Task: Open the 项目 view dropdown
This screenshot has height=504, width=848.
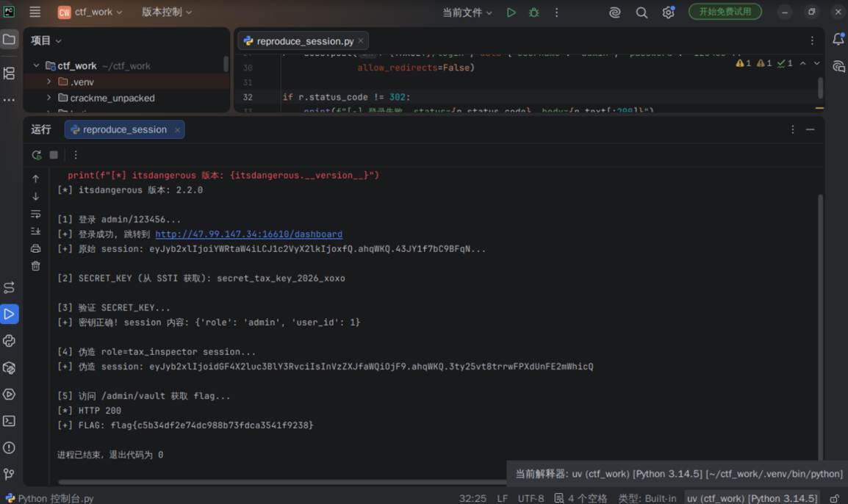Action: (46, 40)
